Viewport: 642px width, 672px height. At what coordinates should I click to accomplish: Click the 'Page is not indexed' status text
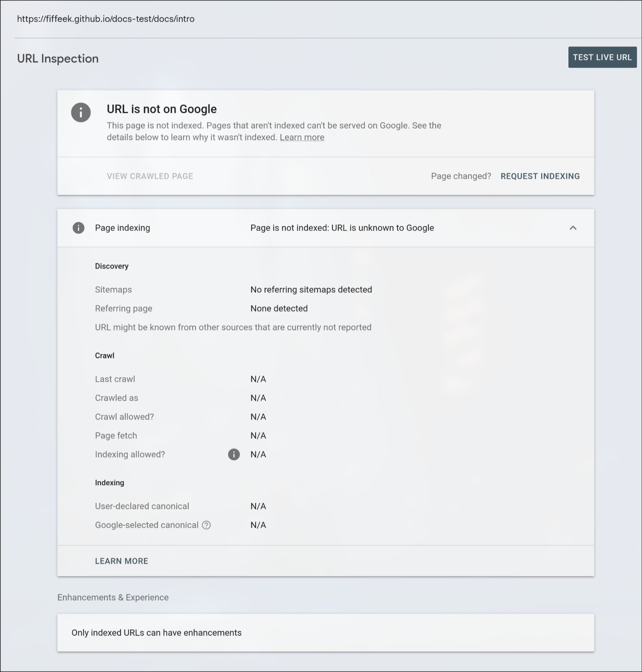pos(342,228)
